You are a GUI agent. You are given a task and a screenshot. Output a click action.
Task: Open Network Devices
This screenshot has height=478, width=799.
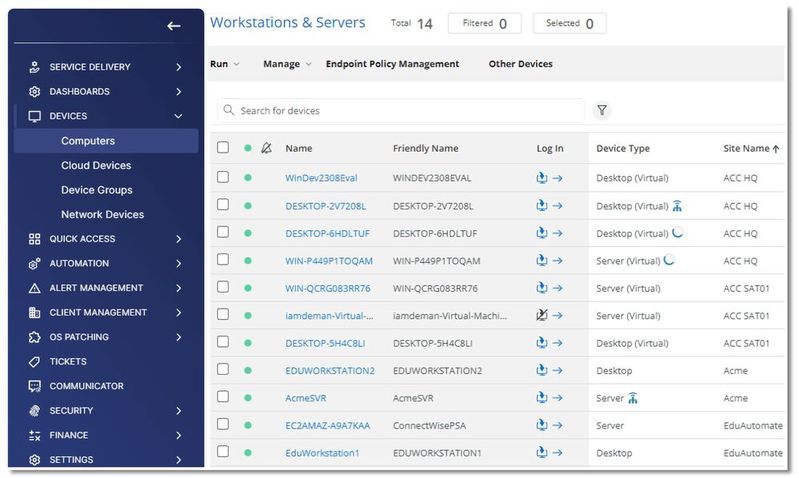[102, 215]
